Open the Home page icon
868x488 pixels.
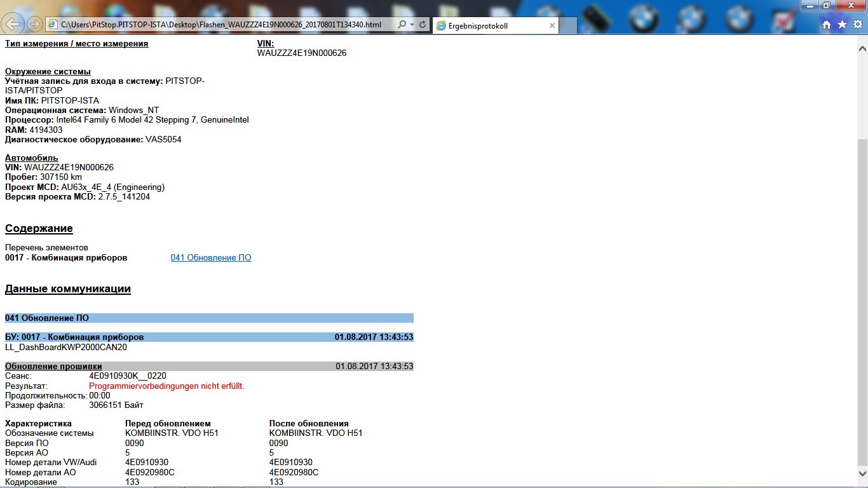(827, 25)
